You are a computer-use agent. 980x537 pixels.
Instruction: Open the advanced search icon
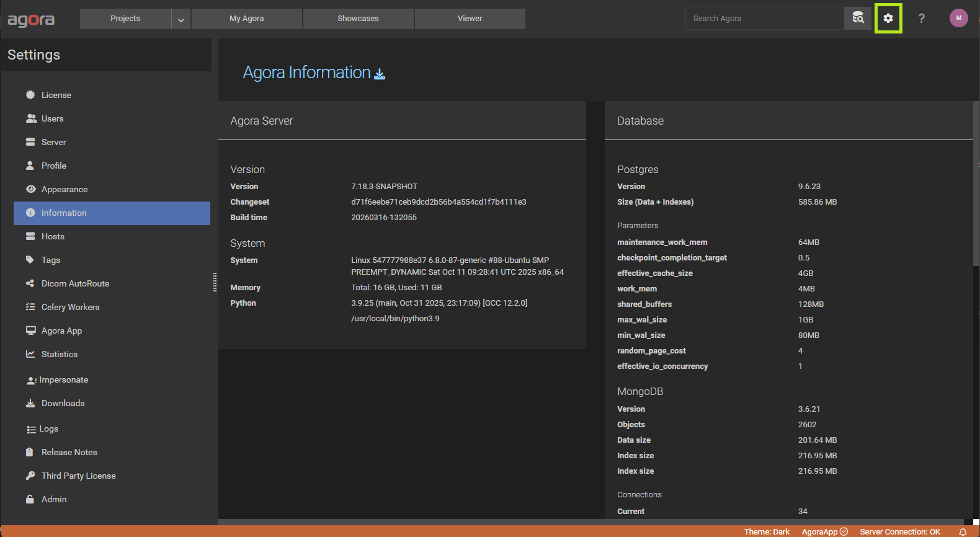coord(858,19)
